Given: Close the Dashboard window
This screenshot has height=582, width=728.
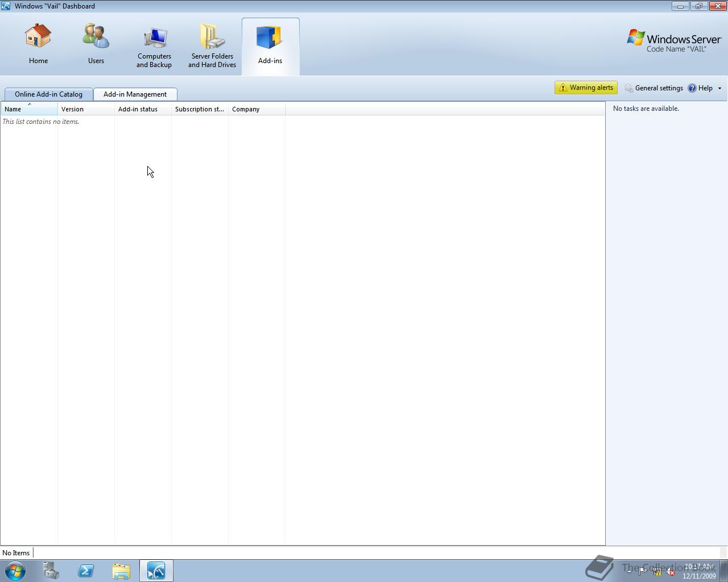Looking at the screenshot, I should click(x=717, y=6).
